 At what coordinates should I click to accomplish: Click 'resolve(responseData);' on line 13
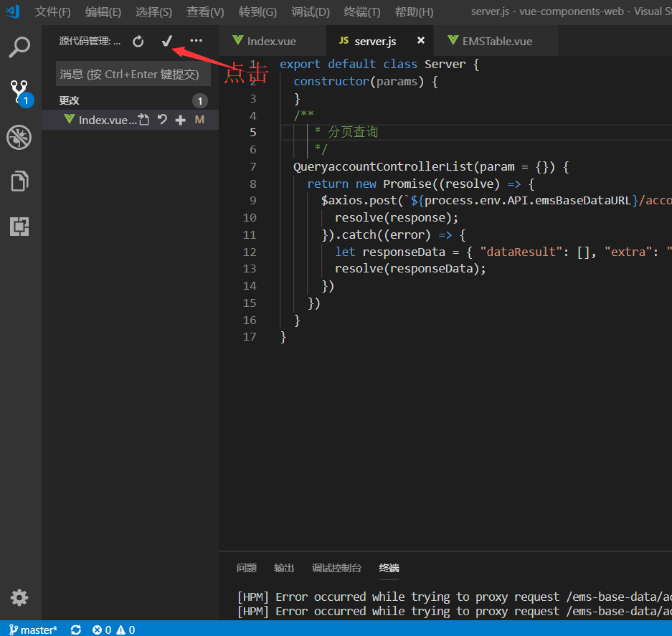coord(410,269)
